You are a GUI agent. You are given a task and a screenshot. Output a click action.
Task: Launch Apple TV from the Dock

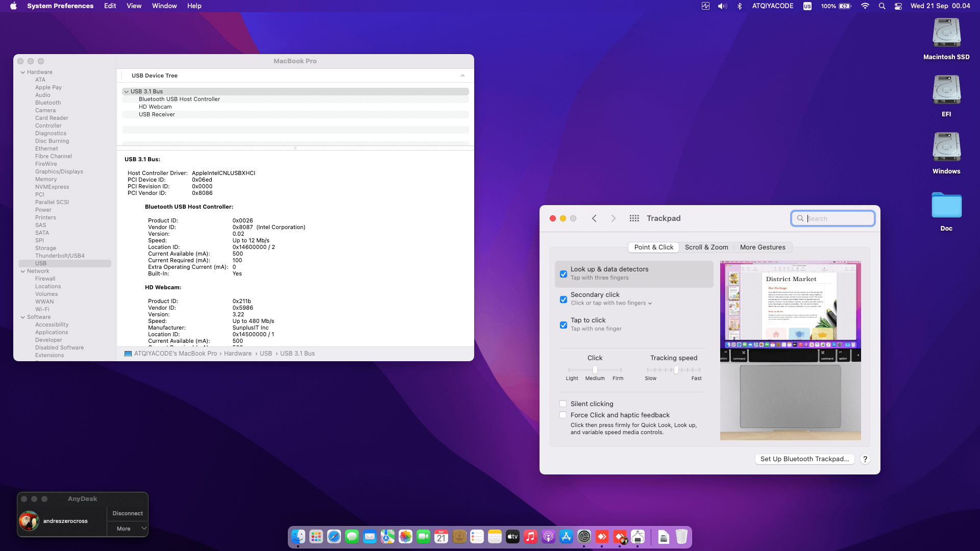coord(512,537)
